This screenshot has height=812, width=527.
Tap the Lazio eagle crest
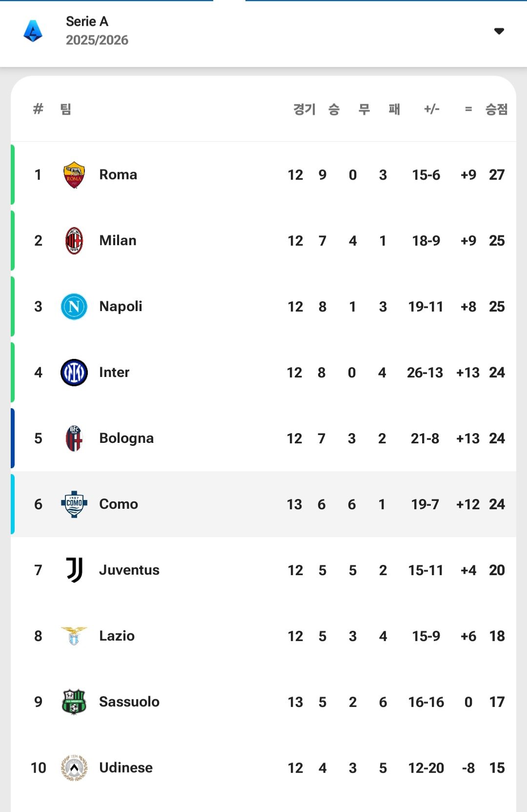[x=74, y=636]
